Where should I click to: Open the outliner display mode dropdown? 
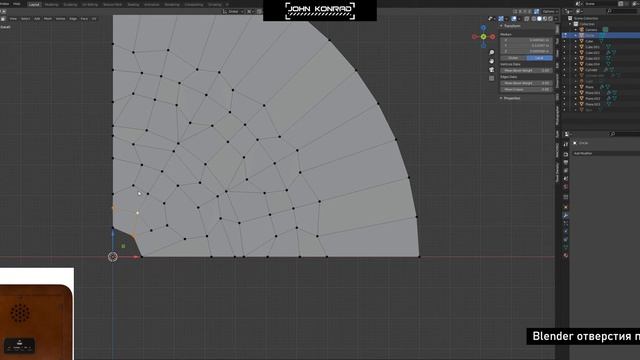[579, 11]
